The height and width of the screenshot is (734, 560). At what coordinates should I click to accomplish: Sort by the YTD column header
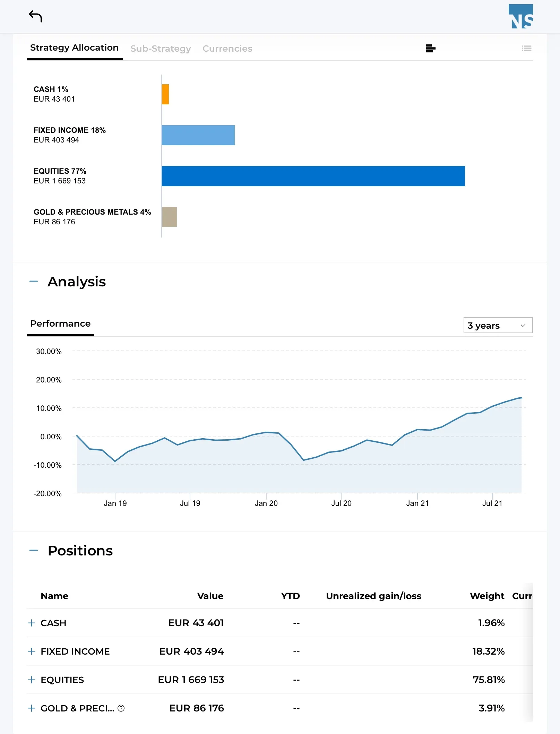[x=290, y=596]
